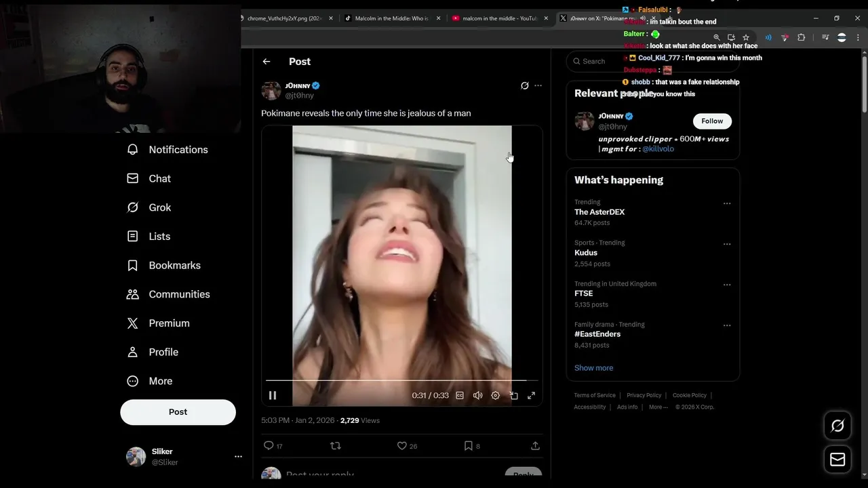The height and width of the screenshot is (488, 868).
Task: Open the @killvolo mention link
Action: click(658, 149)
